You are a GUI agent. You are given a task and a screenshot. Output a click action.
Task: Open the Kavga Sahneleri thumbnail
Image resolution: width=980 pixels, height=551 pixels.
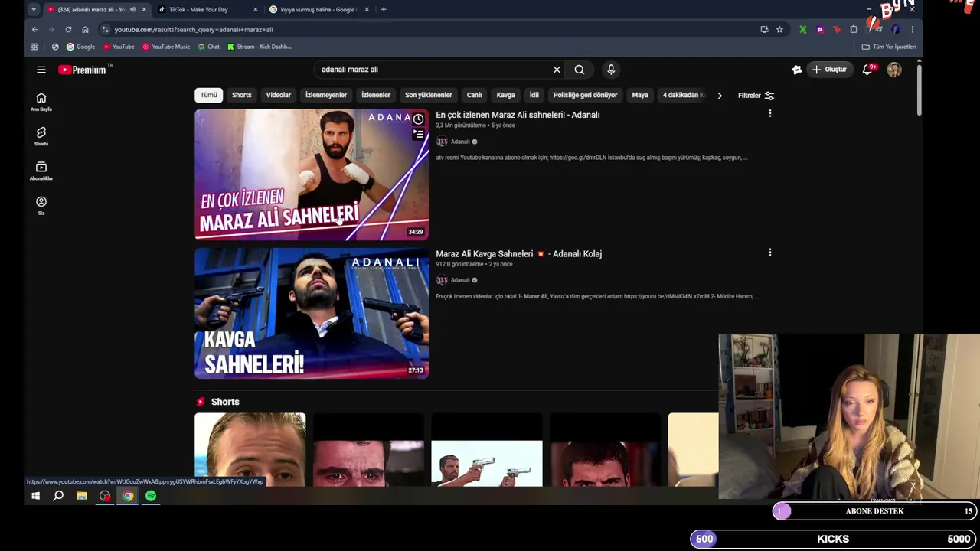[312, 313]
